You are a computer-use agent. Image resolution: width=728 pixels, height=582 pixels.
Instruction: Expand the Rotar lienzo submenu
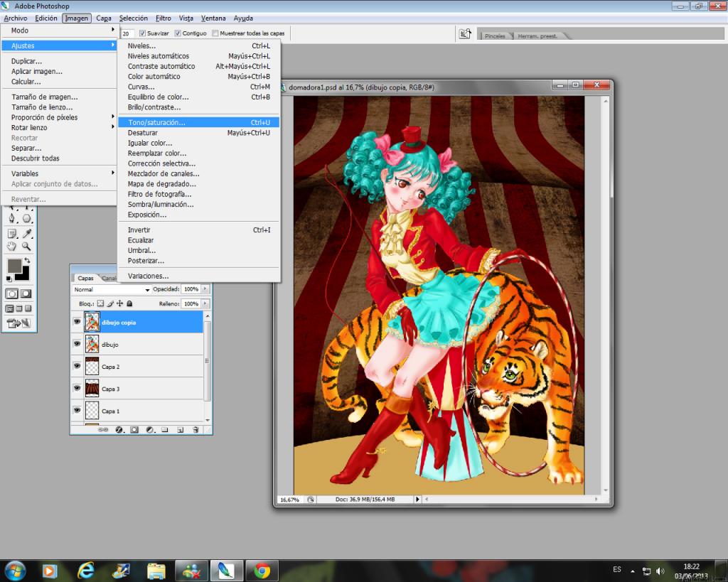pos(59,128)
